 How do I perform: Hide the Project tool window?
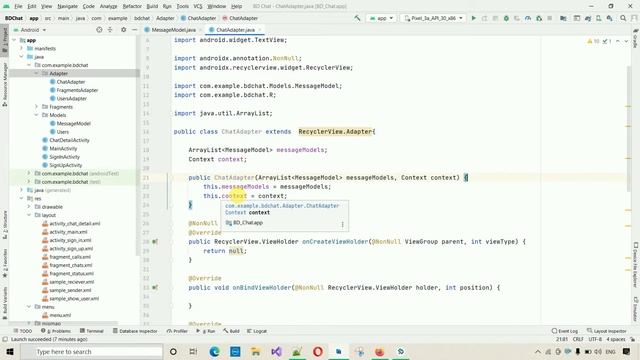134,30
